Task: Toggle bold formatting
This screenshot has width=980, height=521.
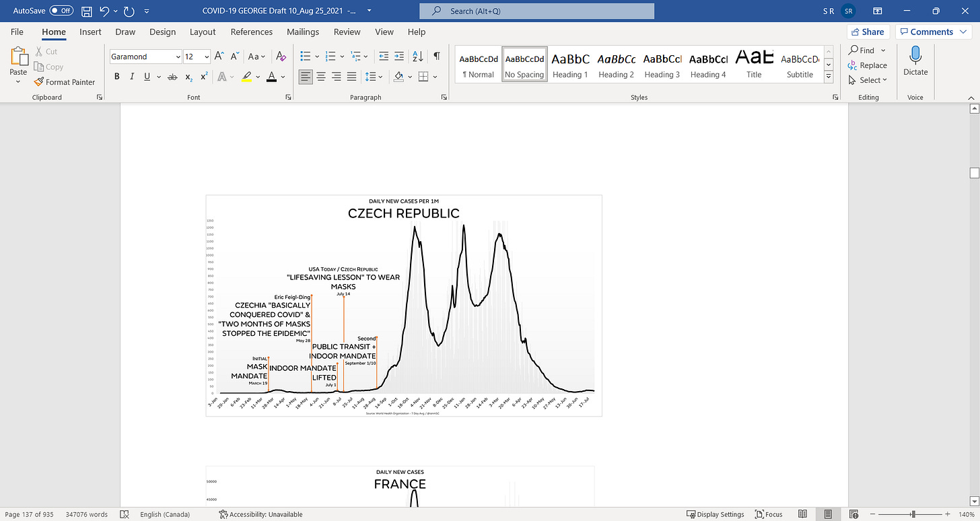Action: coord(116,77)
